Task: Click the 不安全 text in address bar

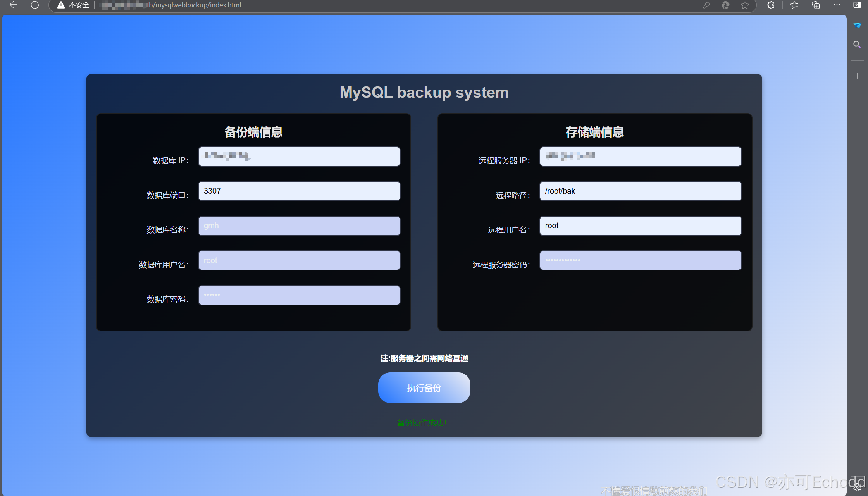Action: (x=79, y=5)
